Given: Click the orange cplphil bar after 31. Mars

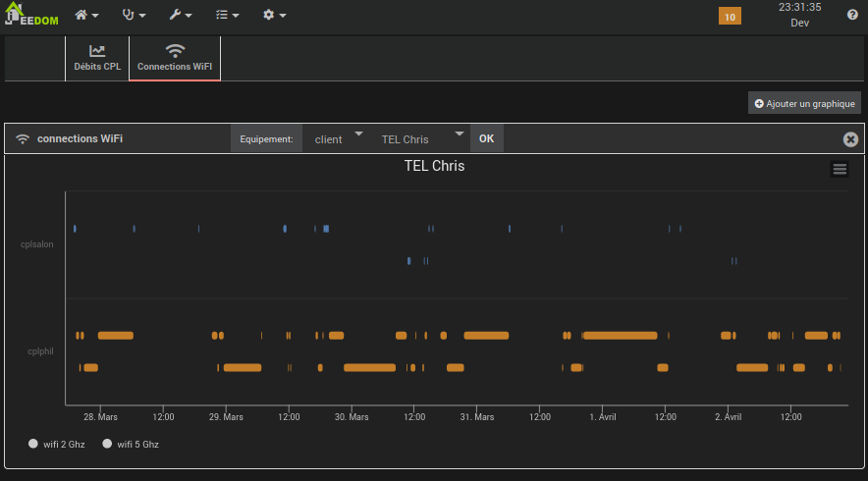Looking at the screenshot, I should (x=486, y=336).
